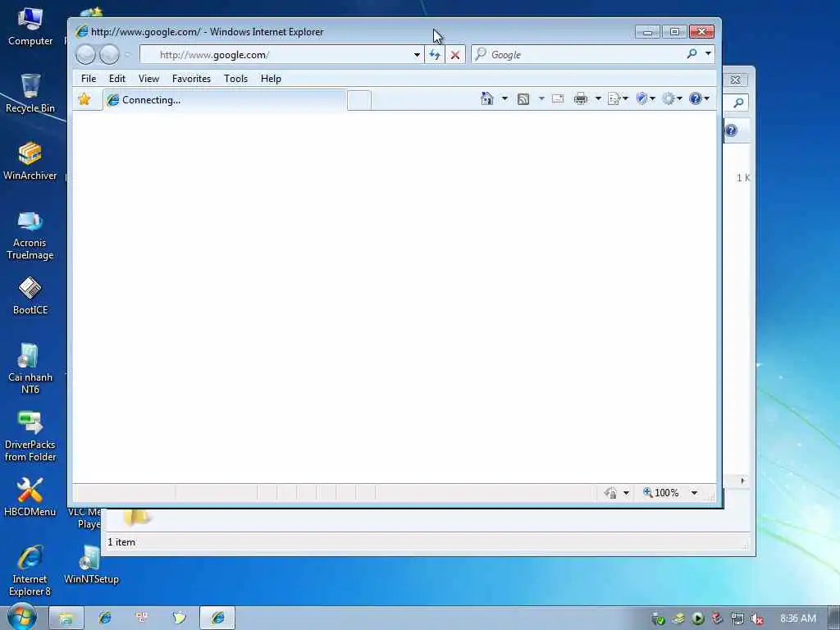Click the Show desktop button at taskbar end

tap(833, 619)
